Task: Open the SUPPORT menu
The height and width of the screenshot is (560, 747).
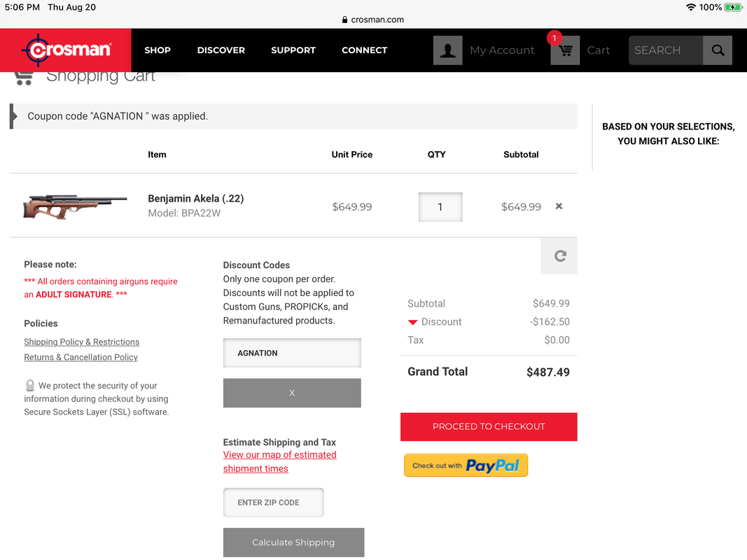Action: point(293,50)
